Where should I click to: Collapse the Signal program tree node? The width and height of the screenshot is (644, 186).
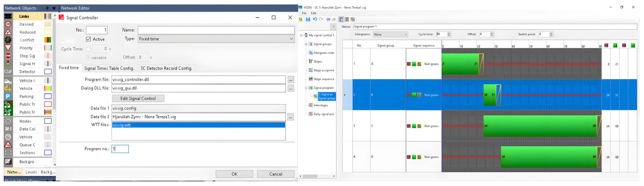click(306, 88)
